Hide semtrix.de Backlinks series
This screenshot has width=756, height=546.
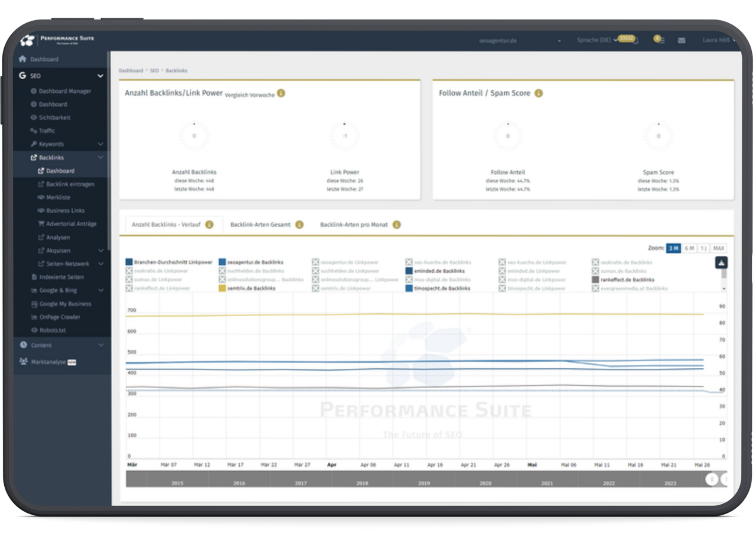(x=247, y=288)
